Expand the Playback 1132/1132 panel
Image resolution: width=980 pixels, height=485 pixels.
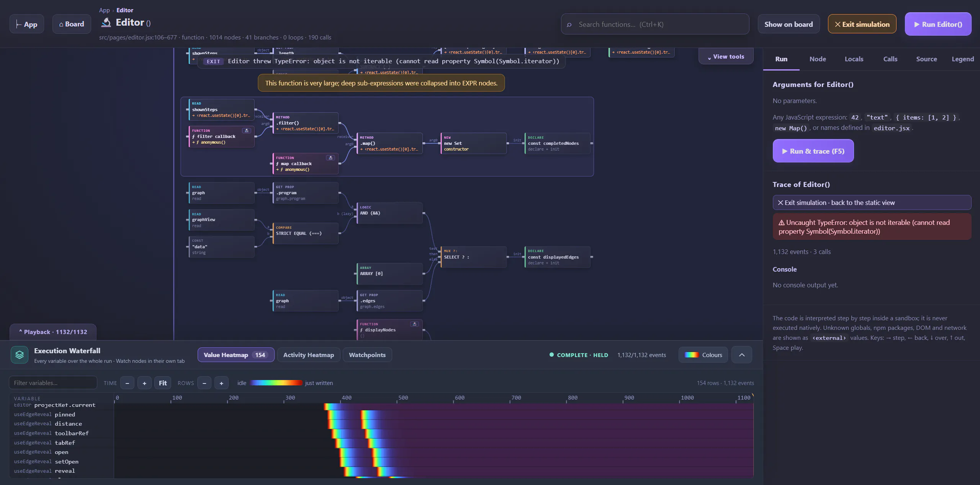click(53, 332)
